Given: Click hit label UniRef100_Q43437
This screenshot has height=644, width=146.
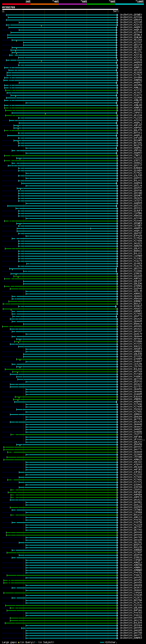Looking at the screenshot, I should click(x=131, y=588).
